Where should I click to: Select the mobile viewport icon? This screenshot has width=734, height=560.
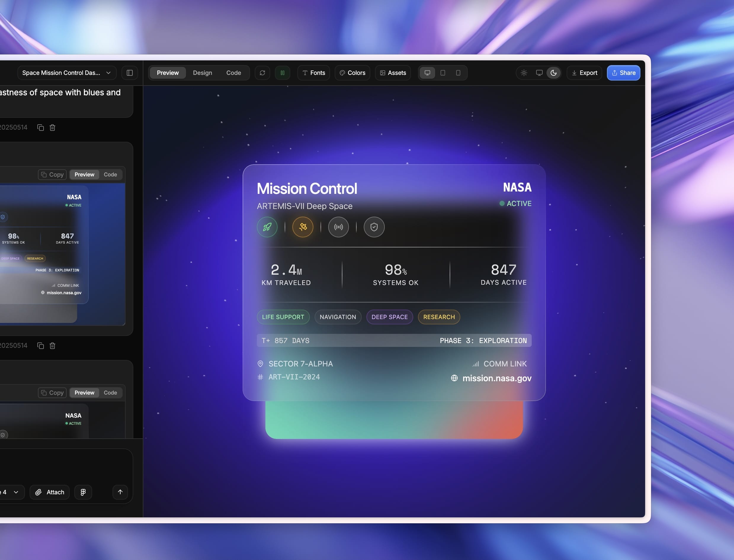[x=458, y=73]
